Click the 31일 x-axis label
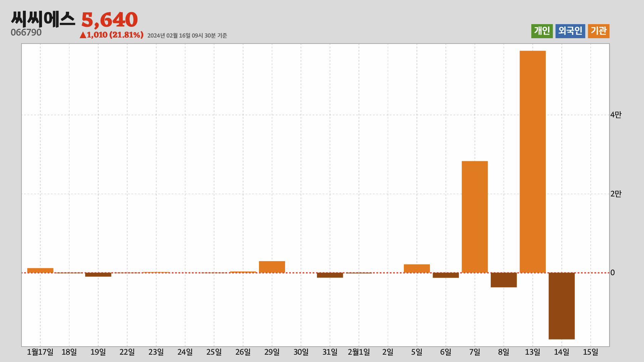Screen dimensions: 644x362 pos(330,352)
